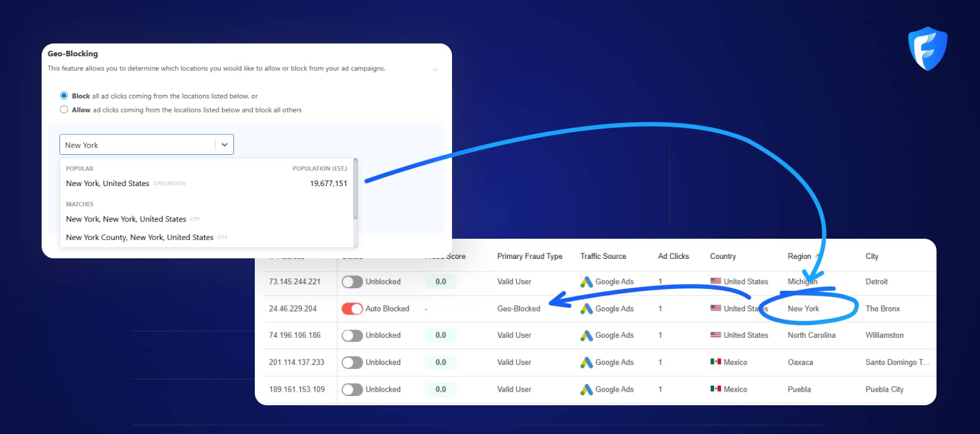Click the Mexico flag in the Oaxaca row
The height and width of the screenshot is (434, 980).
715,362
